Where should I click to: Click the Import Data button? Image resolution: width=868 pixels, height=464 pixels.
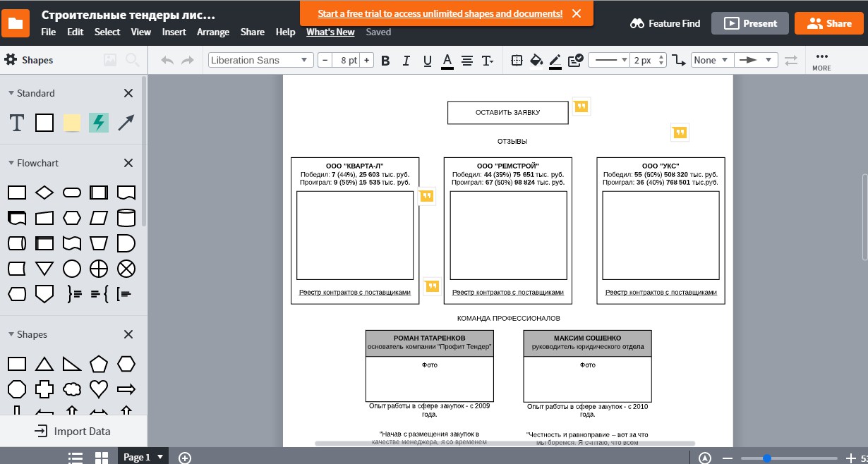pos(73,432)
